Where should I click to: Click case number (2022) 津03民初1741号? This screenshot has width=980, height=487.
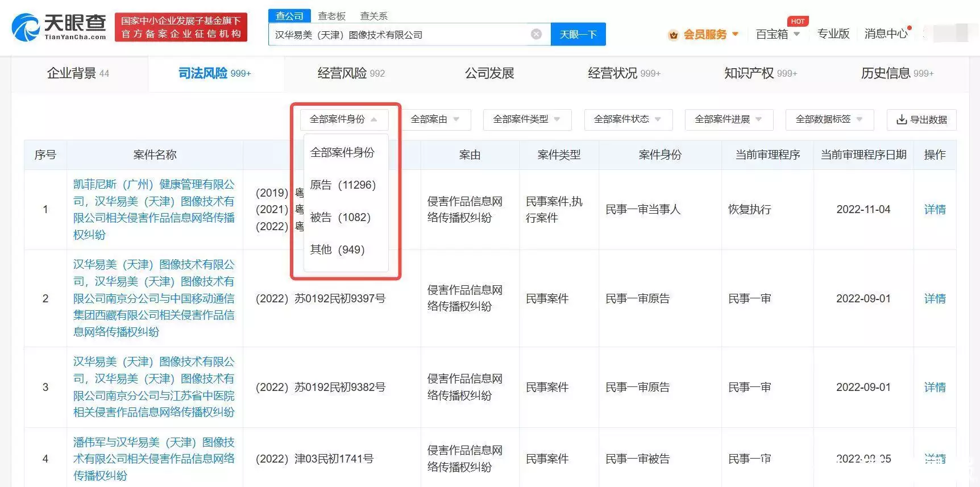click(x=314, y=459)
